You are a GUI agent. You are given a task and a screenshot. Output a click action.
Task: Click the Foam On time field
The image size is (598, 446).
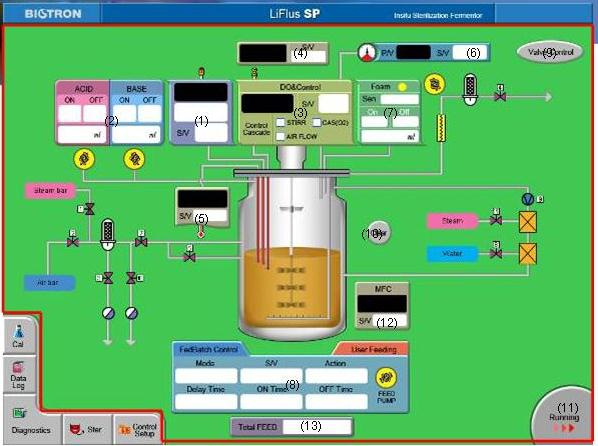374,122
